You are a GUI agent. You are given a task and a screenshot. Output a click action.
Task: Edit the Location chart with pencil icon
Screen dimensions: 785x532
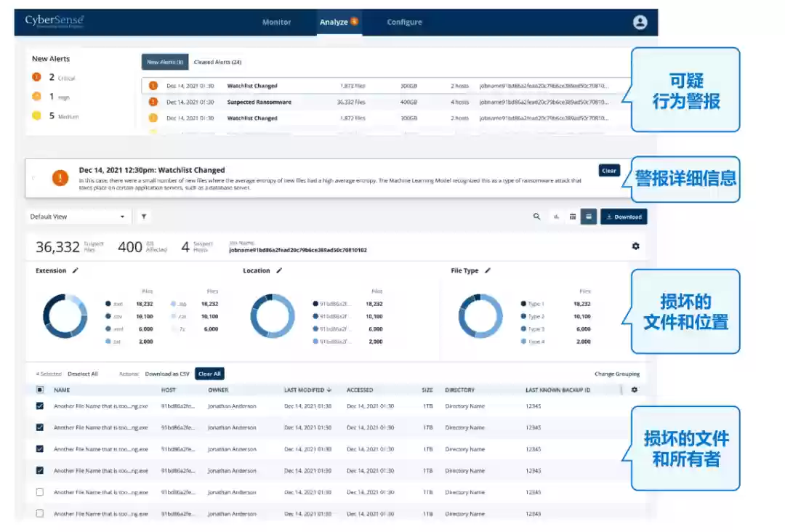(x=278, y=270)
